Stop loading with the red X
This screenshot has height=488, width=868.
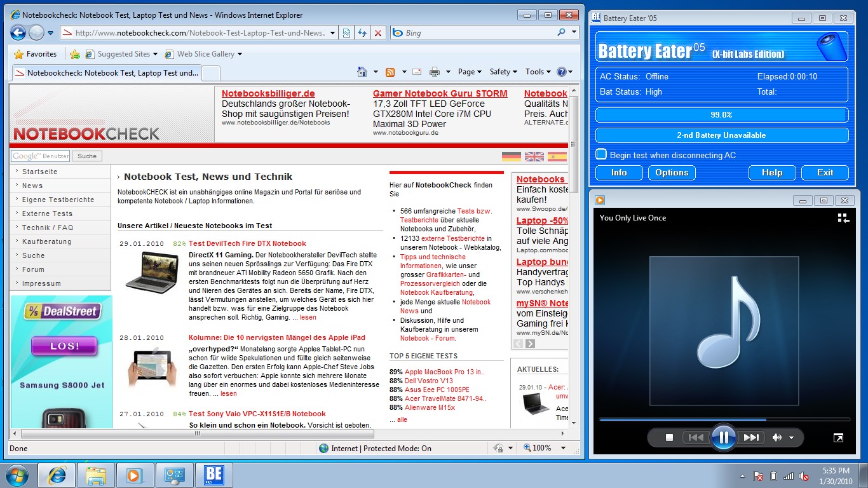click(377, 33)
